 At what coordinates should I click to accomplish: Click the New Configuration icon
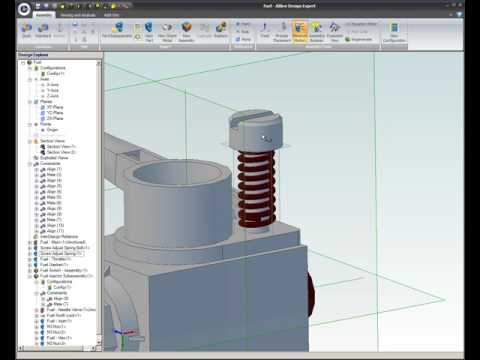(394, 32)
